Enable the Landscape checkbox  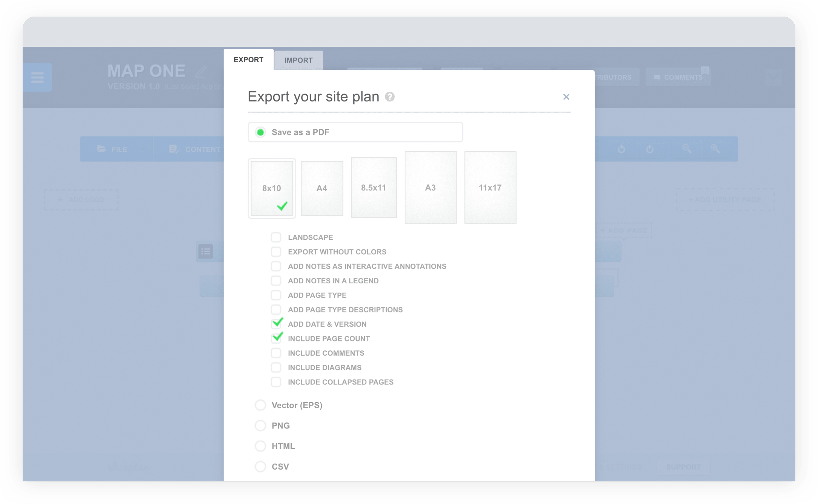click(x=276, y=237)
